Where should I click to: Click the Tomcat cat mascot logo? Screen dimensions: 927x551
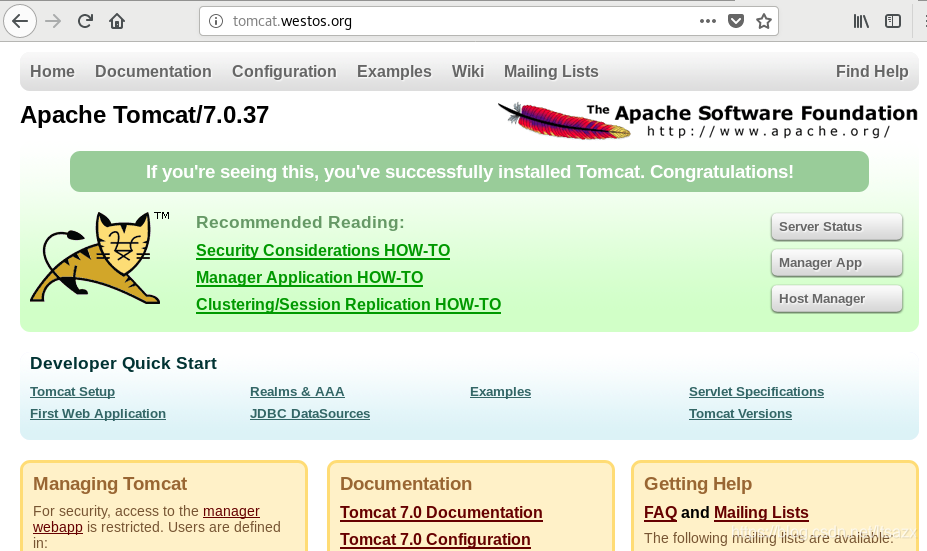click(x=95, y=258)
